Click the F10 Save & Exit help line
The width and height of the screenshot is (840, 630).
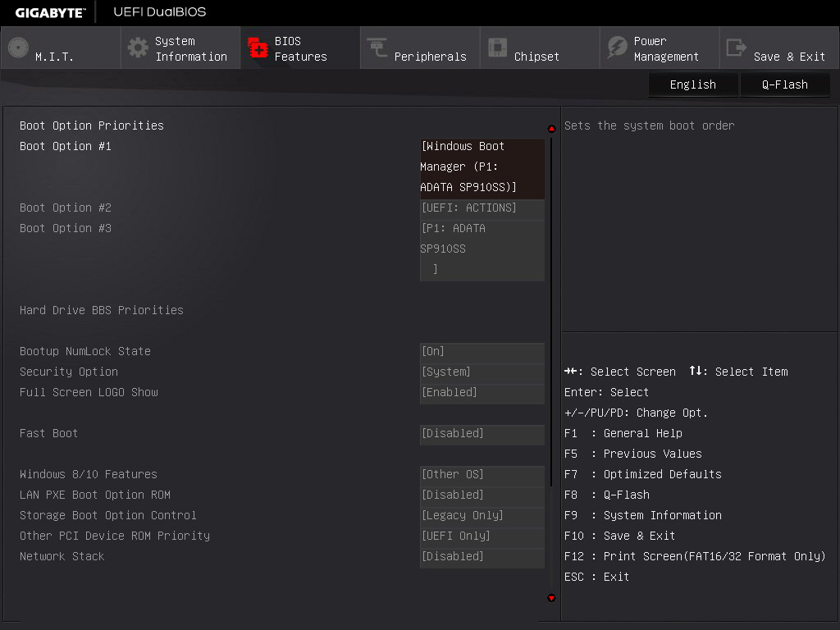619,536
